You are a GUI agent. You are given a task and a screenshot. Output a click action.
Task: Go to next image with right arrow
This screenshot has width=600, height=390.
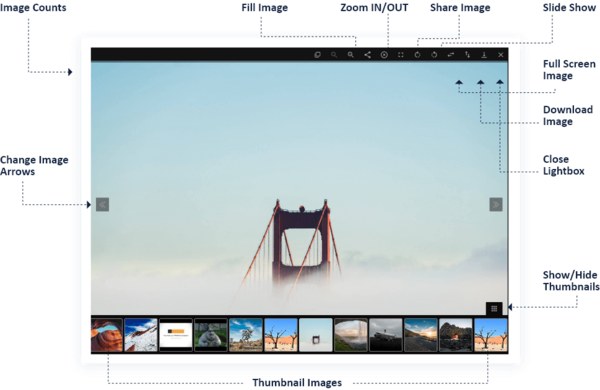[496, 204]
